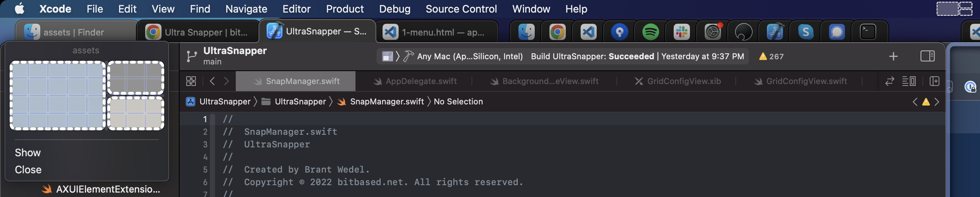Open the Product menu
The width and height of the screenshot is (980, 197).
pos(344,9)
